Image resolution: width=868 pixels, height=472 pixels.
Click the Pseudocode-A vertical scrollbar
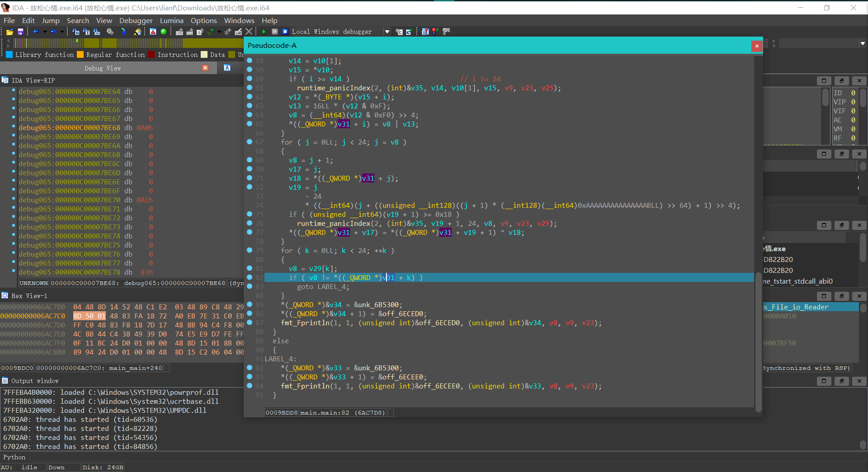[x=758, y=341]
